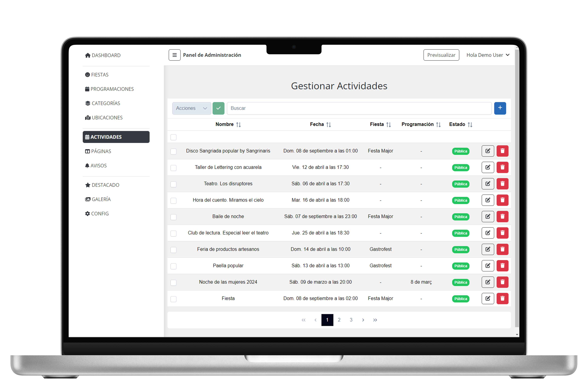Click the Previsualizar button
The width and height of the screenshot is (588, 382).
click(x=441, y=55)
